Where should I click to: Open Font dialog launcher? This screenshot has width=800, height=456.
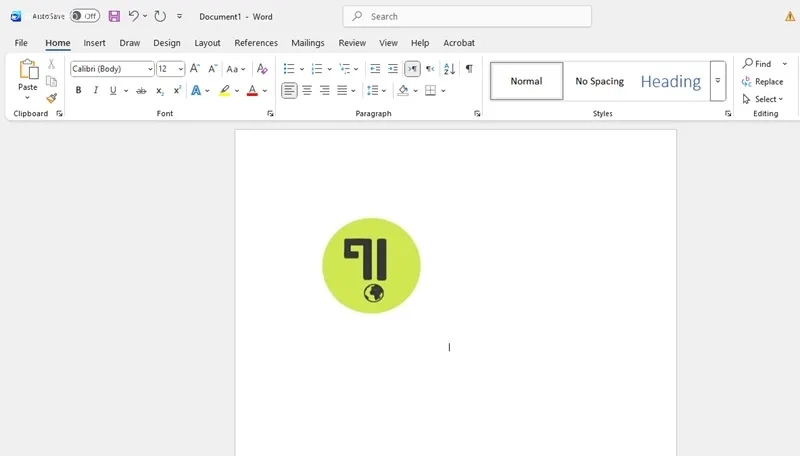(x=270, y=114)
